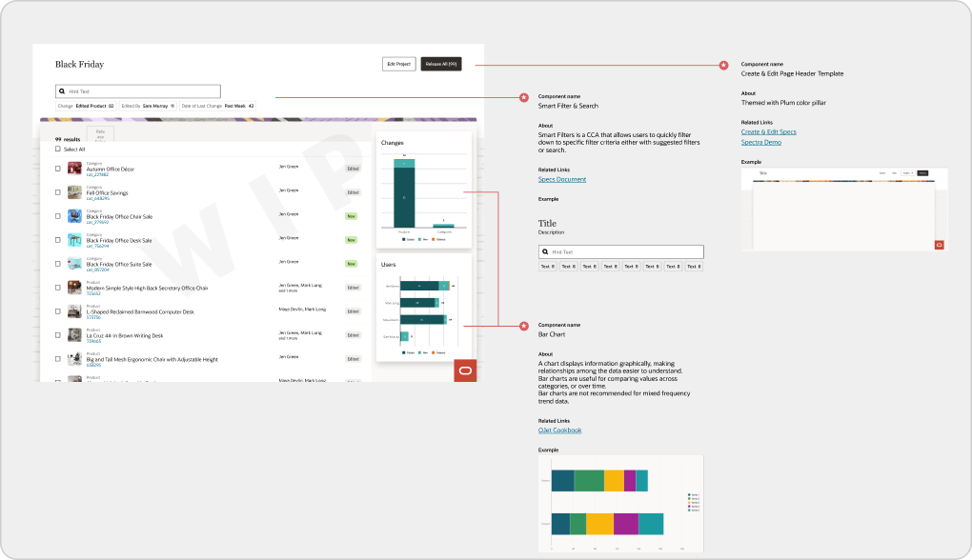Open the Modern Simple Style Secretary Chair thumbnail
The image size is (972, 560).
pyautogui.click(x=74, y=287)
